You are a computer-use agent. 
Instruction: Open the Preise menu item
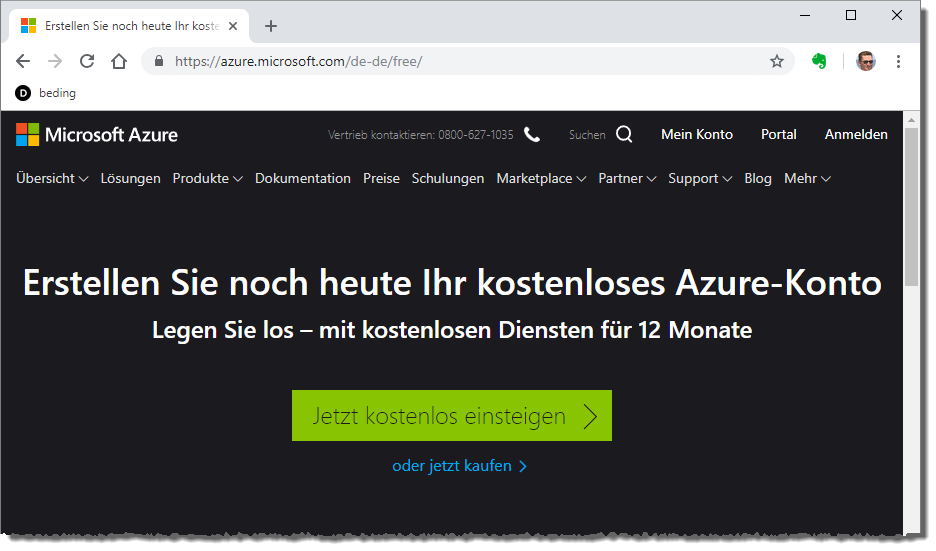click(381, 178)
